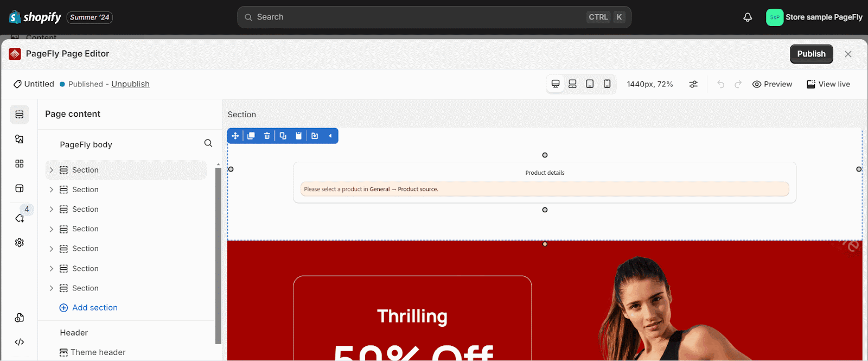The image size is (868, 361).
Task: Click the Store sample PageFly name
Action: point(824,17)
